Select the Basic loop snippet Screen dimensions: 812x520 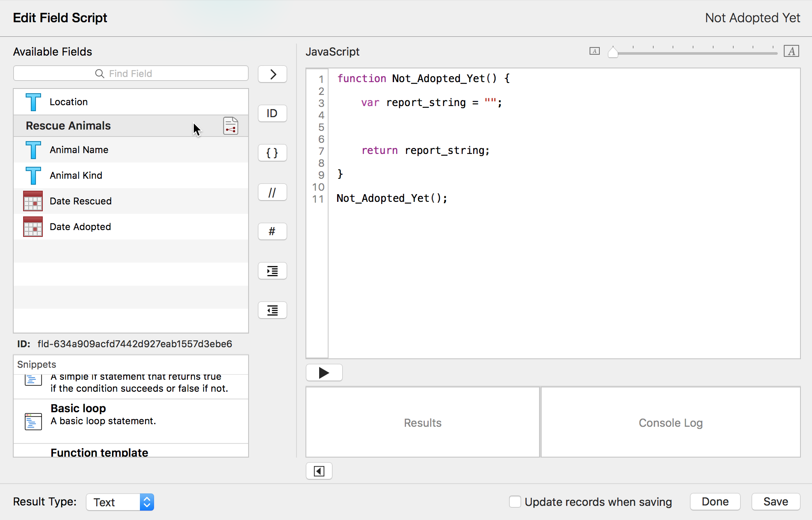pos(131,421)
